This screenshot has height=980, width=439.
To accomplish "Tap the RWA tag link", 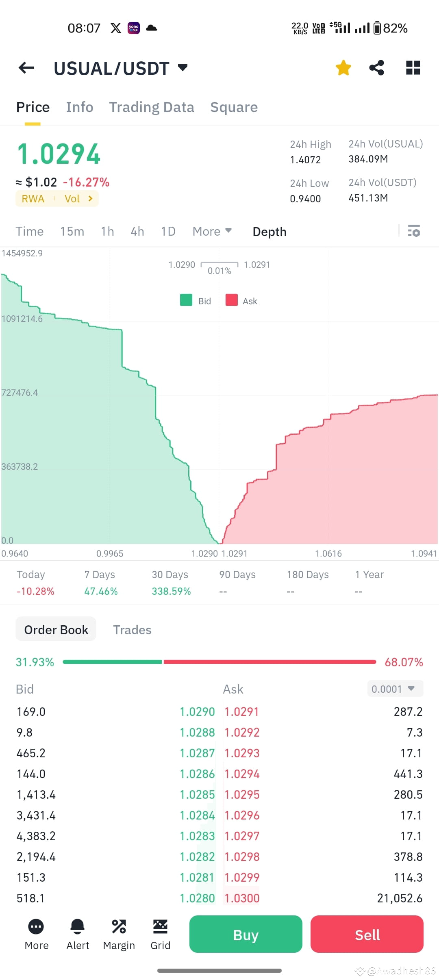I will [33, 198].
